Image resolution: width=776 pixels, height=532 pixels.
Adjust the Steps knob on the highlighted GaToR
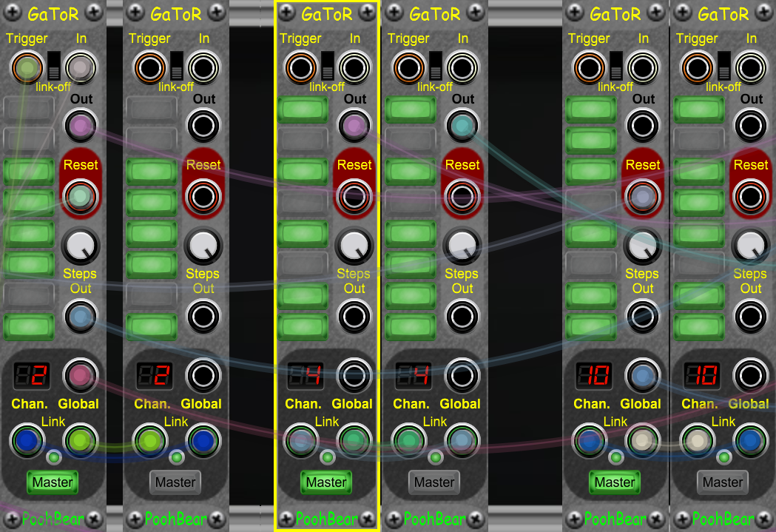[x=354, y=247]
